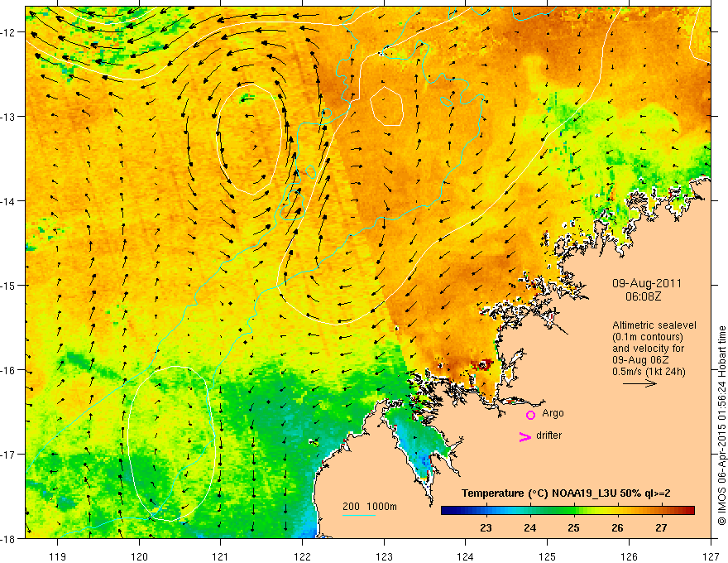Click the longitude axis label 119
This screenshot has height=563, width=728.
[58, 556]
